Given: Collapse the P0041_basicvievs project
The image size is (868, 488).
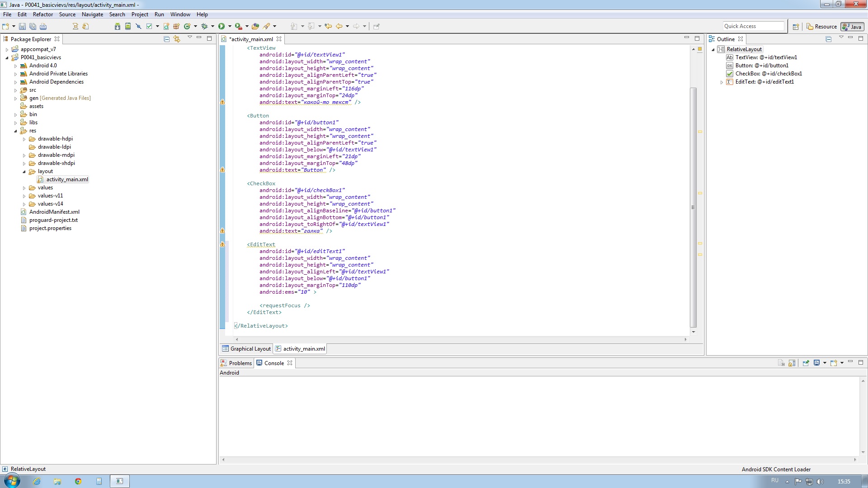Looking at the screenshot, I should [x=7, y=58].
